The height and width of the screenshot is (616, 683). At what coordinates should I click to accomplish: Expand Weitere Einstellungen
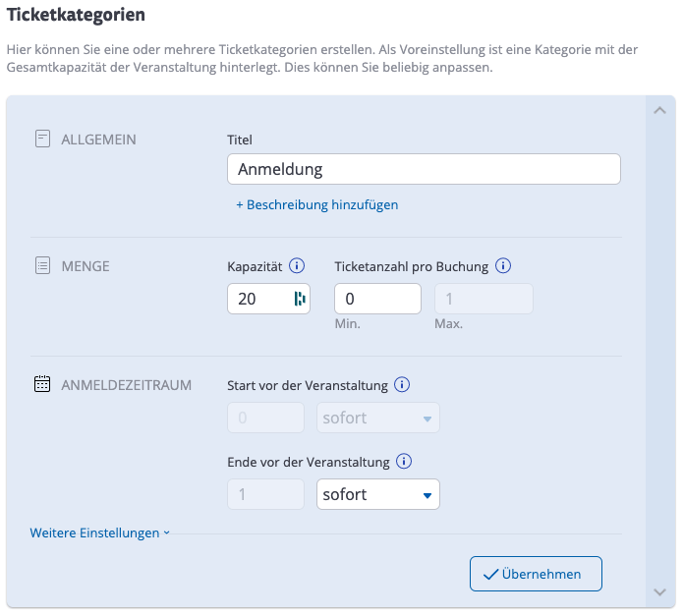click(x=100, y=532)
